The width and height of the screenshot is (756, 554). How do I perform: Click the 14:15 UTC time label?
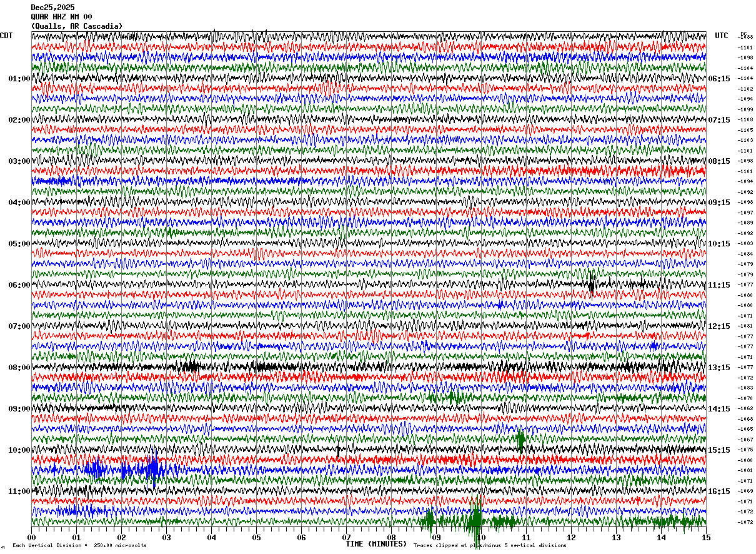719,409
